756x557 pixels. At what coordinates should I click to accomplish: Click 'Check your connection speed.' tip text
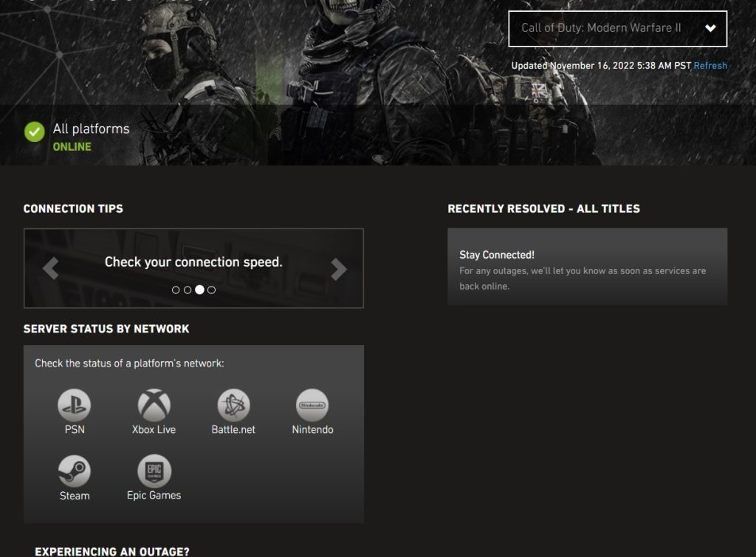pos(193,262)
